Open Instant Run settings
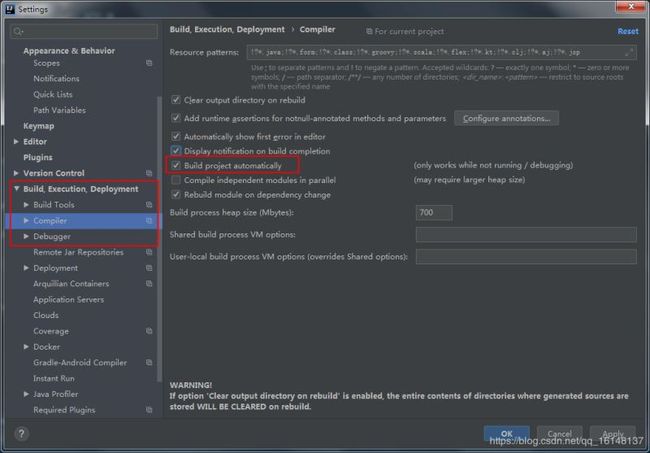This screenshot has width=650, height=453. (54, 378)
